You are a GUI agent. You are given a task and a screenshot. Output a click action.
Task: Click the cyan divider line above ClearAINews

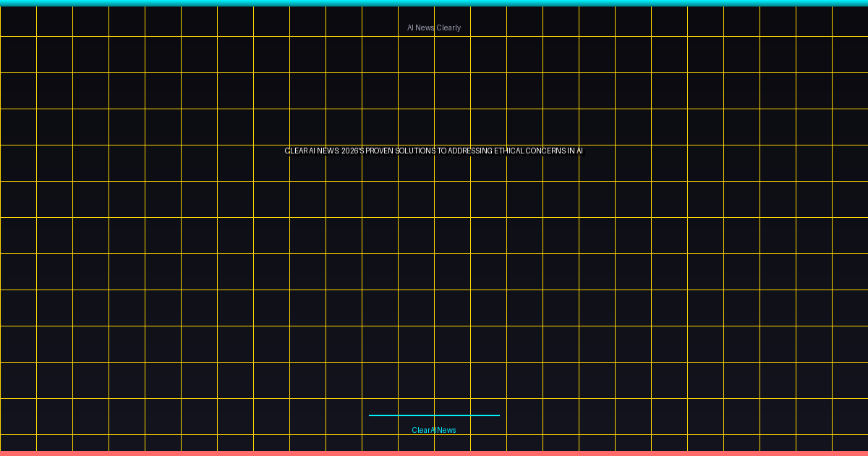pos(434,415)
